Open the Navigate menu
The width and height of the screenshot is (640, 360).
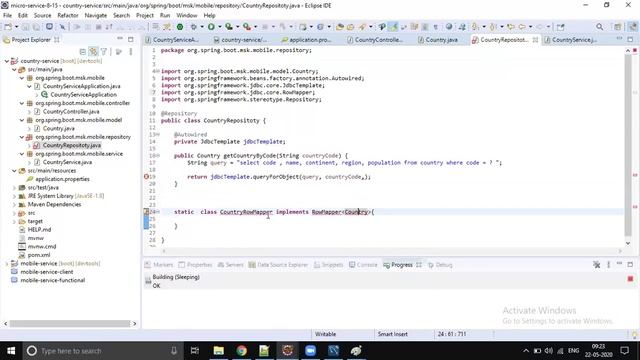coord(96,16)
